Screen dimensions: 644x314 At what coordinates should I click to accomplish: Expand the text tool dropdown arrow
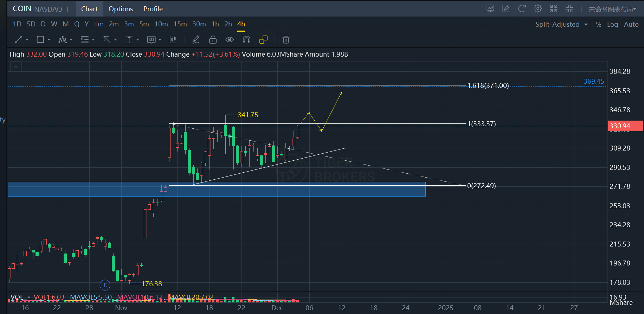(x=137, y=40)
